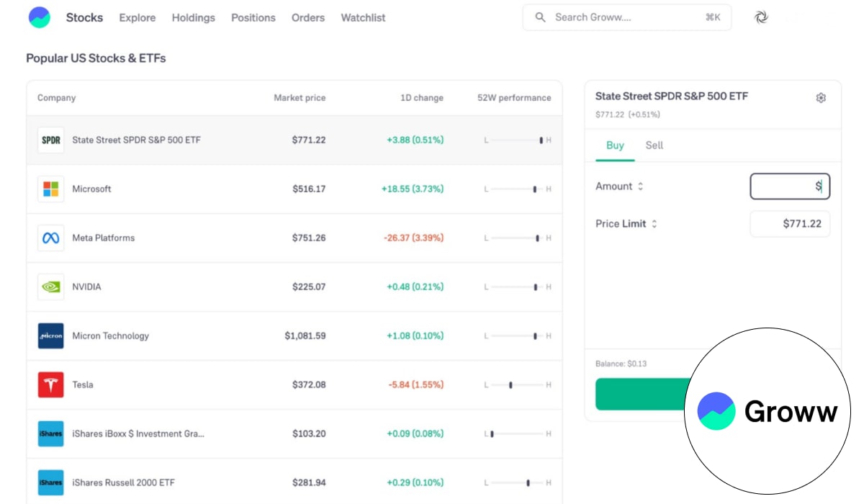The image size is (864, 504).
Task: Open the Microsoft stock row
Action: (x=294, y=189)
